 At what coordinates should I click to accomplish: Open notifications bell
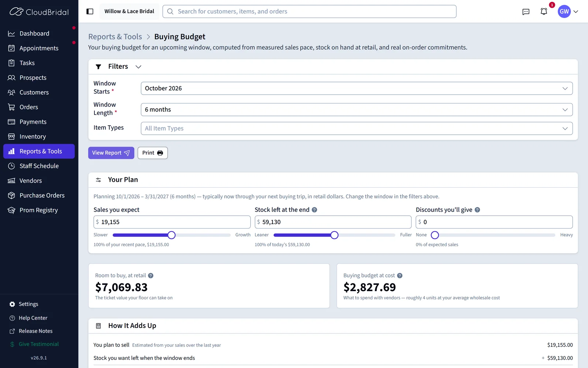tap(544, 11)
